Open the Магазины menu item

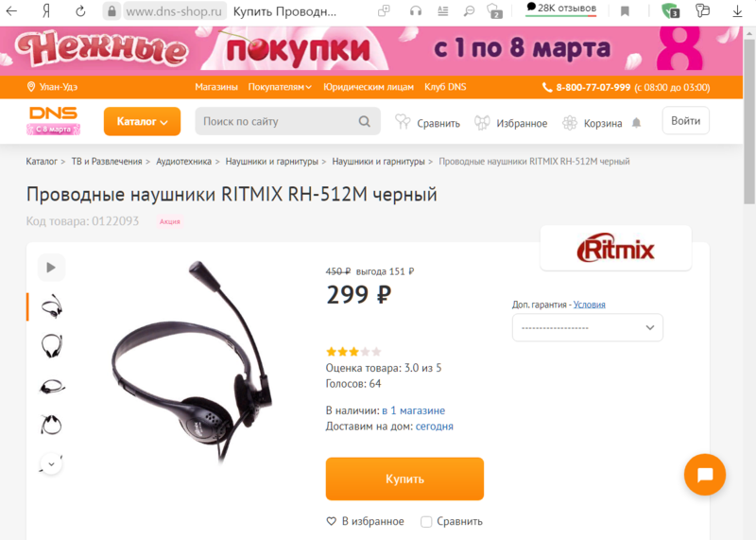click(216, 87)
